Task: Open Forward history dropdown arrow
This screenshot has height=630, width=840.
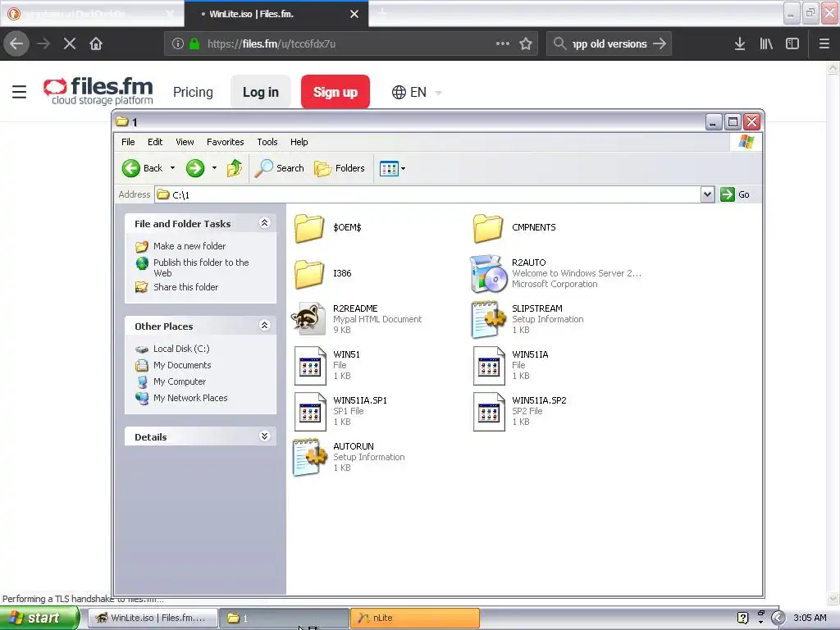Action: [x=214, y=168]
